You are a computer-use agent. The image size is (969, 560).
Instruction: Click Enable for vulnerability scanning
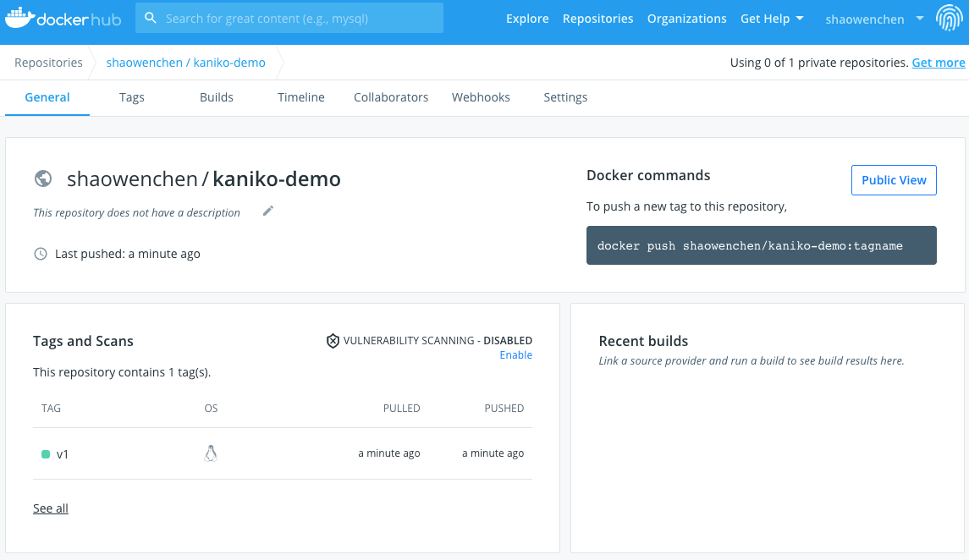pyautogui.click(x=516, y=355)
